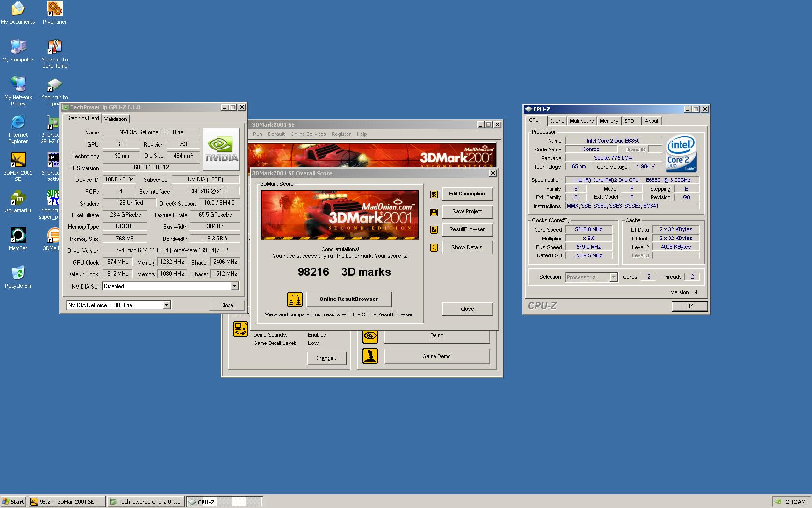Open Online Services menu

308,134
